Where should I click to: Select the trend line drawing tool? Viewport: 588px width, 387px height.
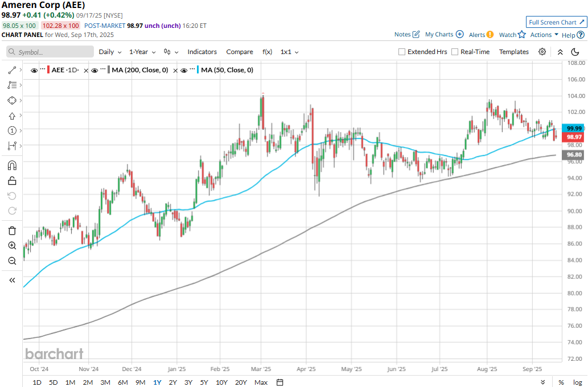12,70
